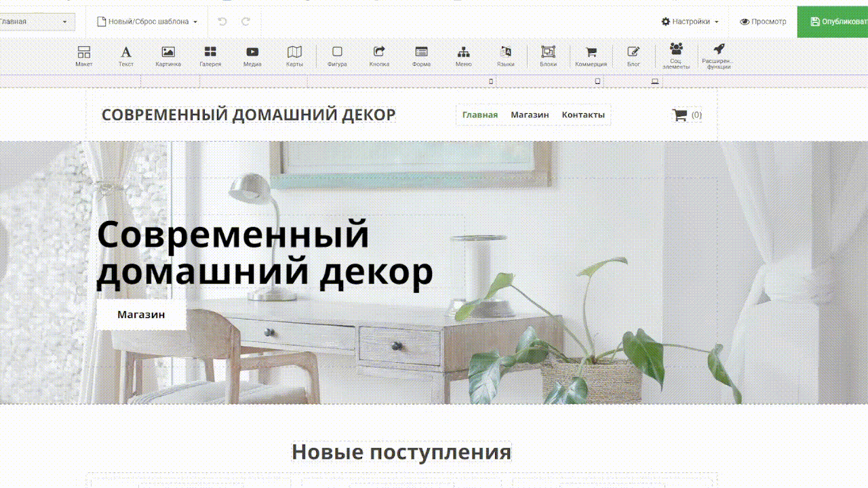Switch to laptop desktop view

654,81
